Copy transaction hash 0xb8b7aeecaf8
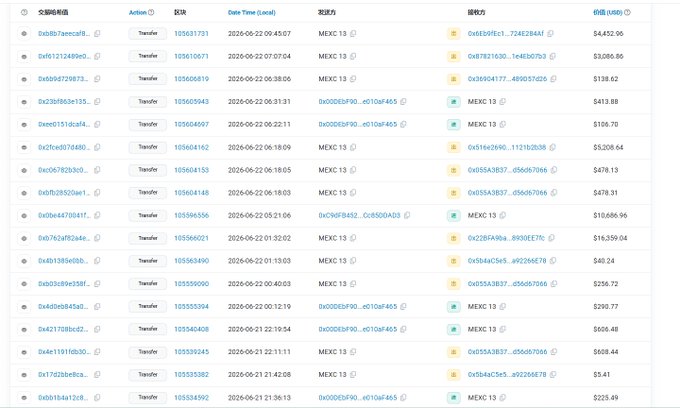680x408 pixels. tap(97, 33)
